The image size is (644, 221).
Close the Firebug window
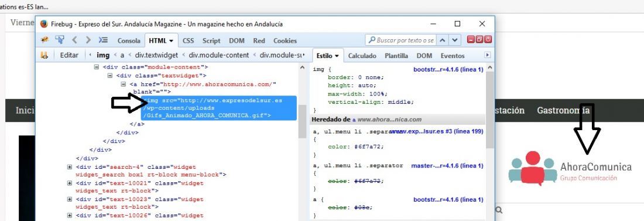(482, 24)
